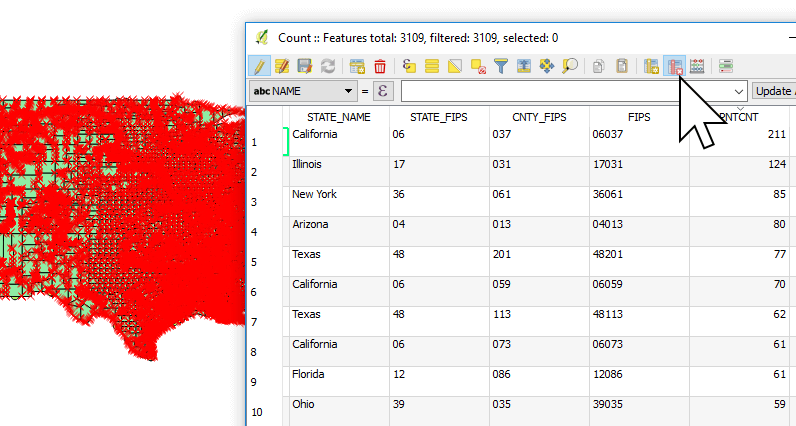
Task: Pan map to the selected rows
Action: (x=547, y=66)
